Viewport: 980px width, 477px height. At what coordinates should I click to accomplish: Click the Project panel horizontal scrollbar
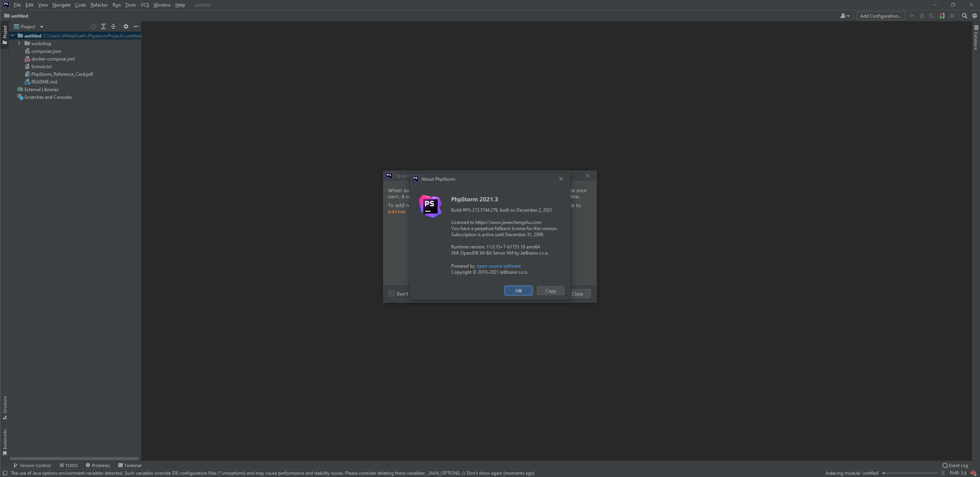[x=74, y=458]
